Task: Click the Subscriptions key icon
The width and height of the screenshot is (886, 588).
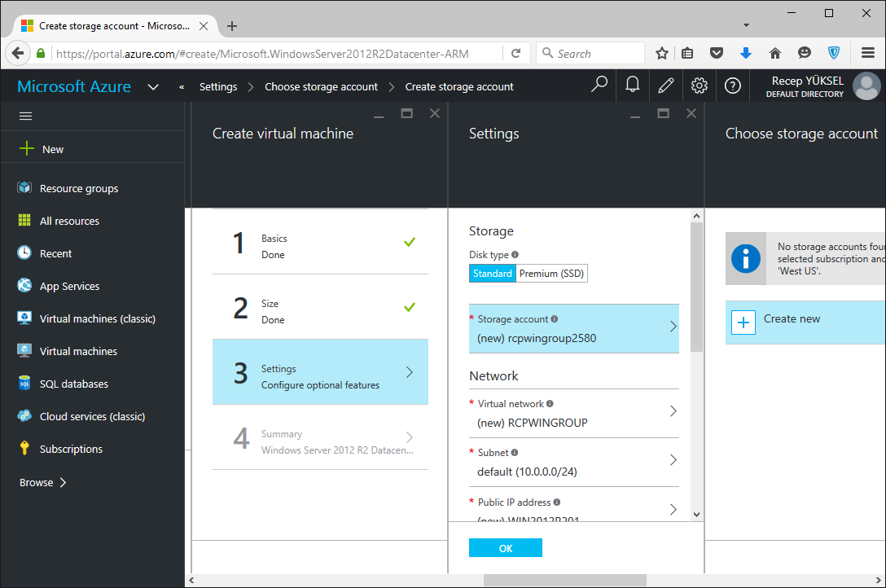Action: [x=24, y=448]
